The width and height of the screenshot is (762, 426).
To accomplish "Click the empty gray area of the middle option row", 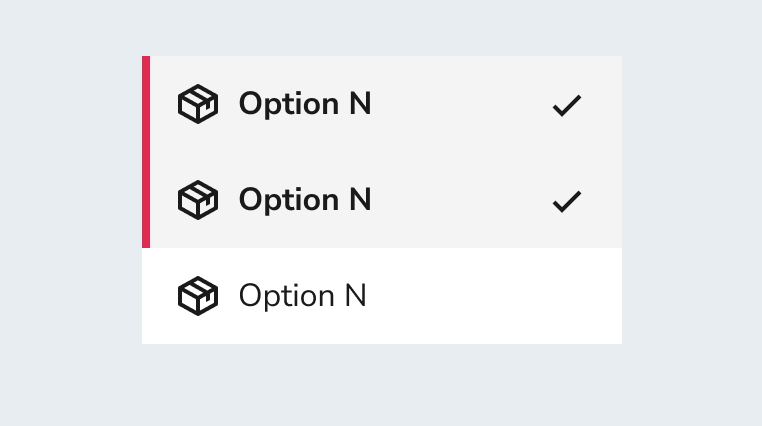I will pos(462,200).
